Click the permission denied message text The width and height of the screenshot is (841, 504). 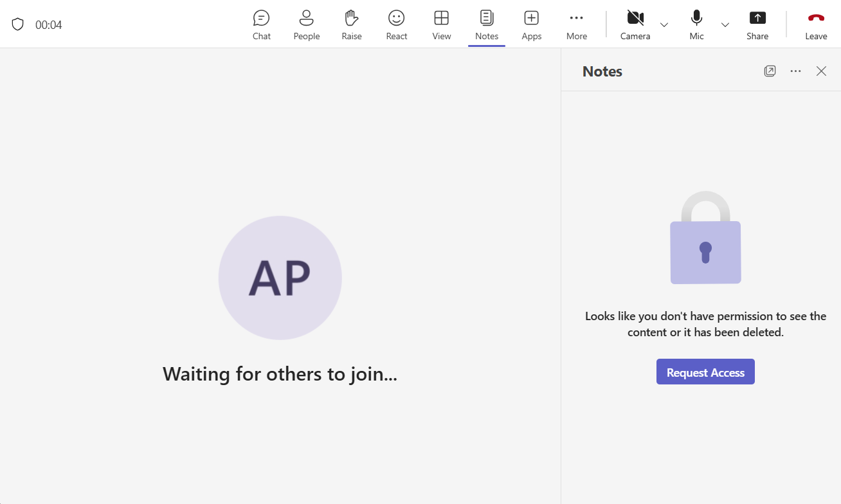pyautogui.click(x=705, y=324)
